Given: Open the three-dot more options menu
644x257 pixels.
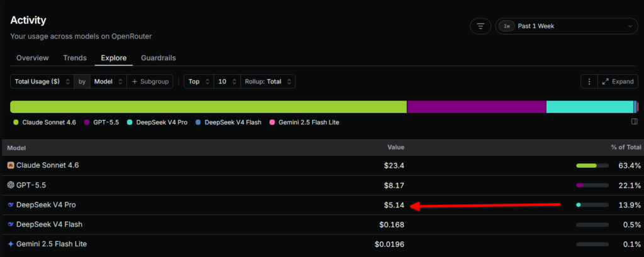Looking at the screenshot, I should pyautogui.click(x=589, y=81).
